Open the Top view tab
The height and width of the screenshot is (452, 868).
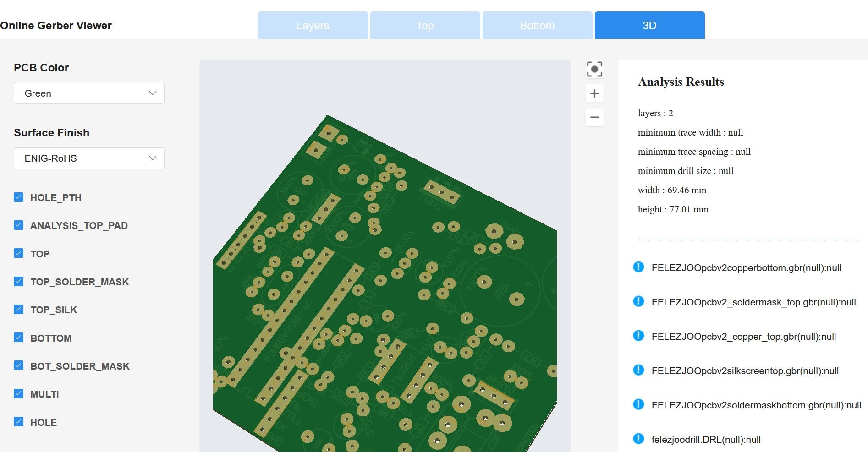coord(425,26)
